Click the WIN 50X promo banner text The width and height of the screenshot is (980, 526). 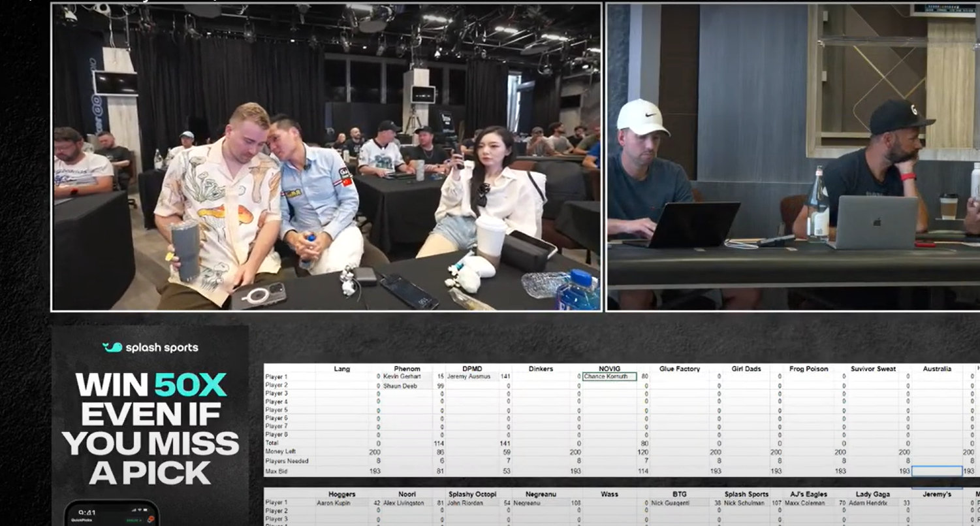pyautogui.click(x=151, y=428)
